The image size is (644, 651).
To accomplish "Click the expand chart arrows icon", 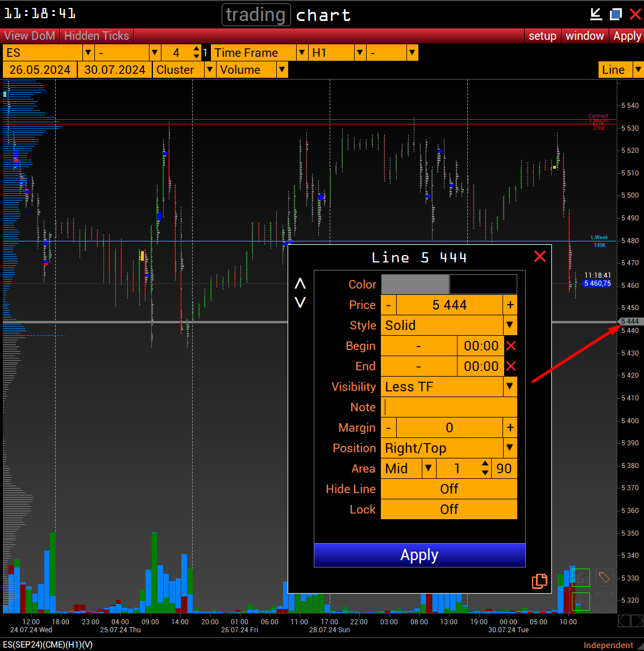I will coord(604,601).
